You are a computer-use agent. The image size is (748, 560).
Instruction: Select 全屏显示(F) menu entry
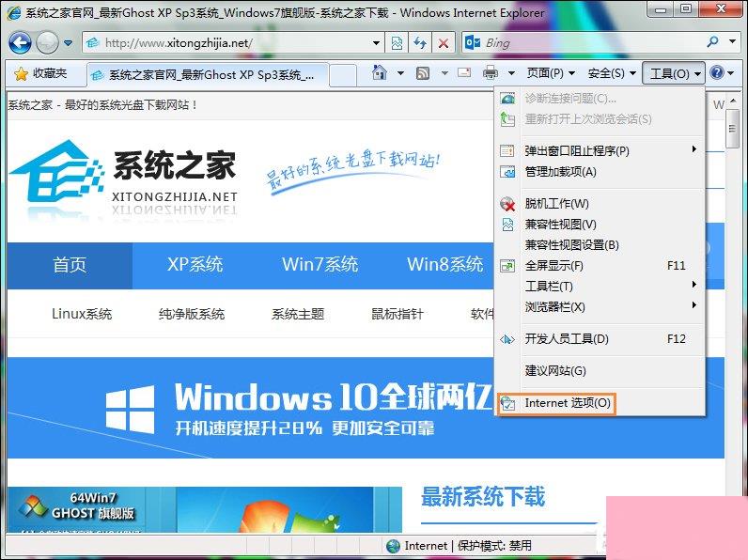[600, 266]
